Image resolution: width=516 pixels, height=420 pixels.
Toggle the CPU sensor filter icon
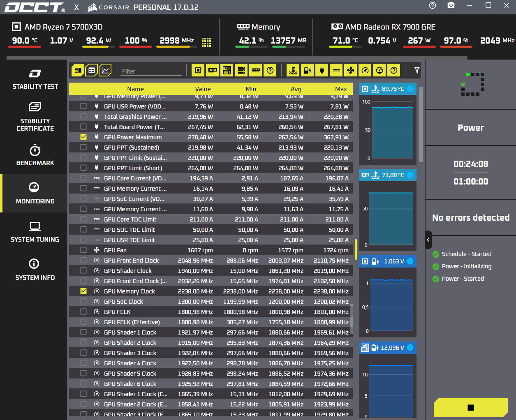pyautogui.click(x=198, y=70)
